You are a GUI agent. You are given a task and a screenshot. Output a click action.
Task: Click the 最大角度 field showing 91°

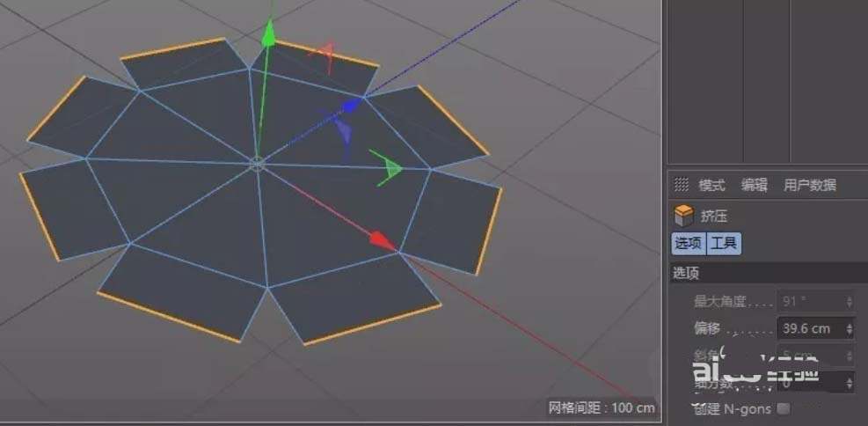coord(811,302)
